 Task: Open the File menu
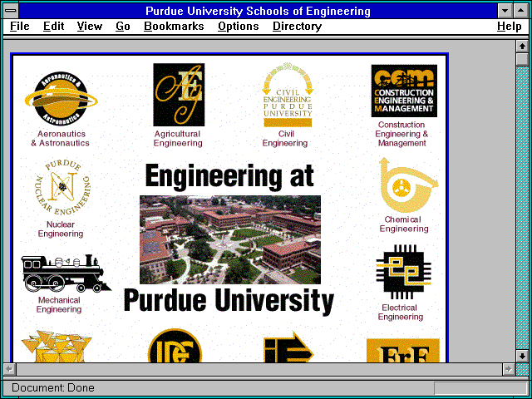tap(20, 27)
